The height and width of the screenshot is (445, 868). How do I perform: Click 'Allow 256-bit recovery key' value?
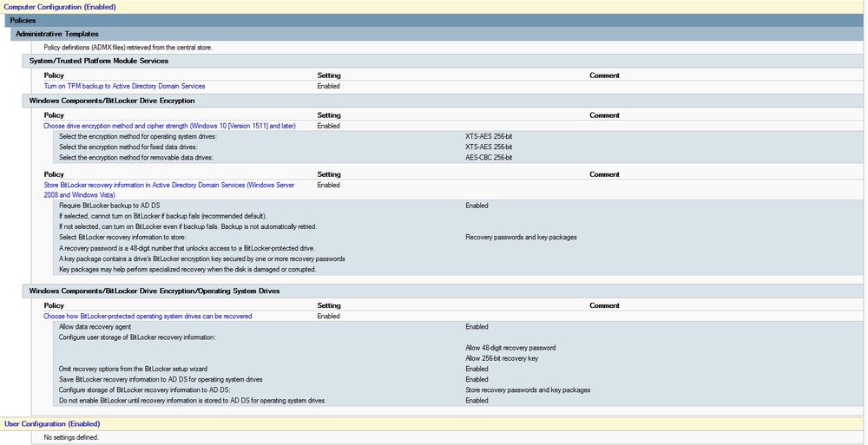point(502,358)
